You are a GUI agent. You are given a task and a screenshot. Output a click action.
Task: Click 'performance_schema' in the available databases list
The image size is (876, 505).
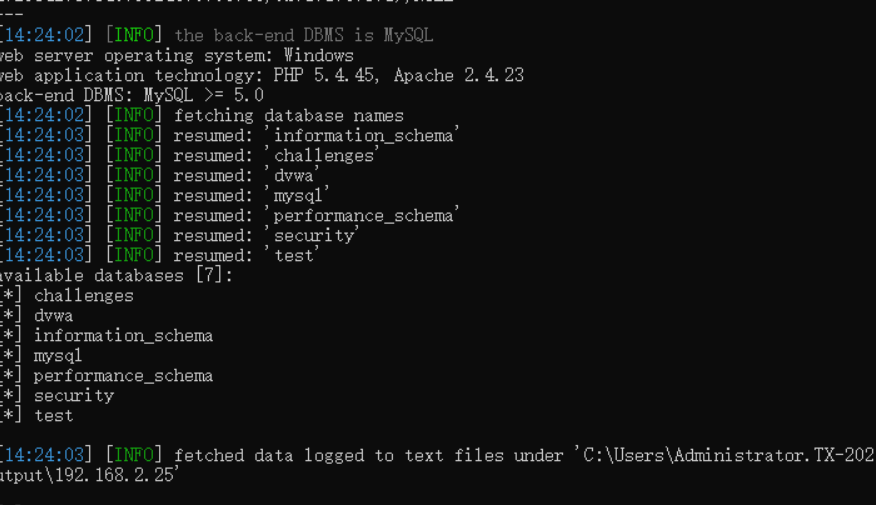123,376
